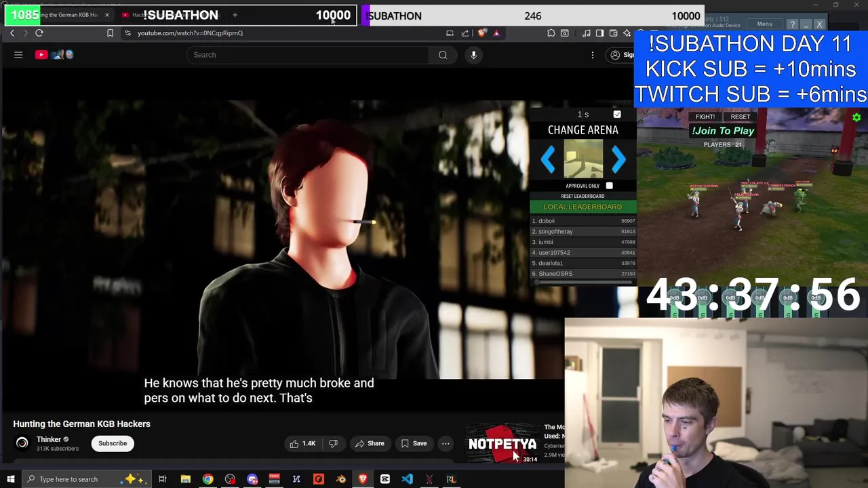Go back using browser back arrow
The width and height of the screenshot is (868, 488).
coord(12,33)
